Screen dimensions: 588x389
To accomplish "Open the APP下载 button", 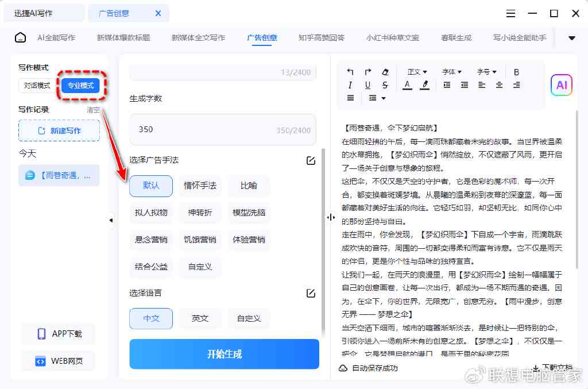I will pyautogui.click(x=58, y=334).
